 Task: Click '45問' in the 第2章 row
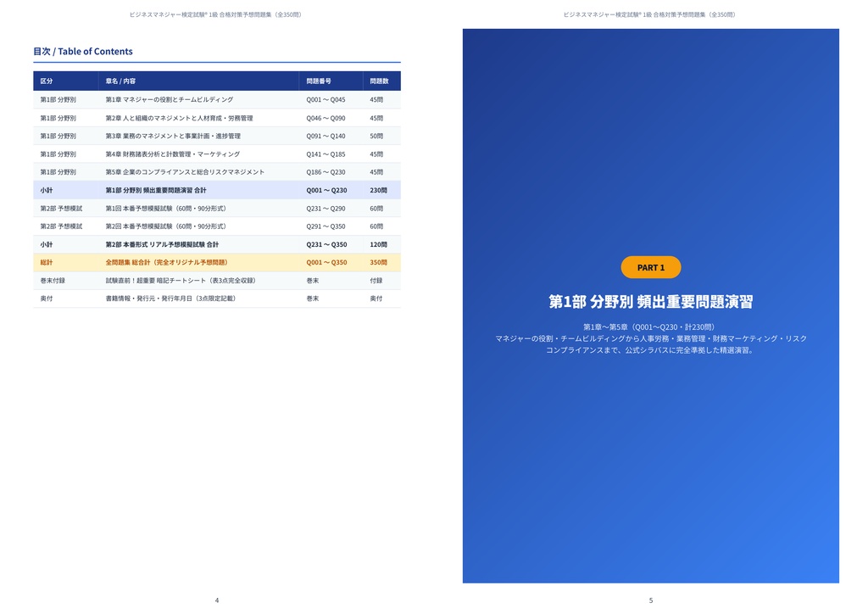[x=376, y=118]
